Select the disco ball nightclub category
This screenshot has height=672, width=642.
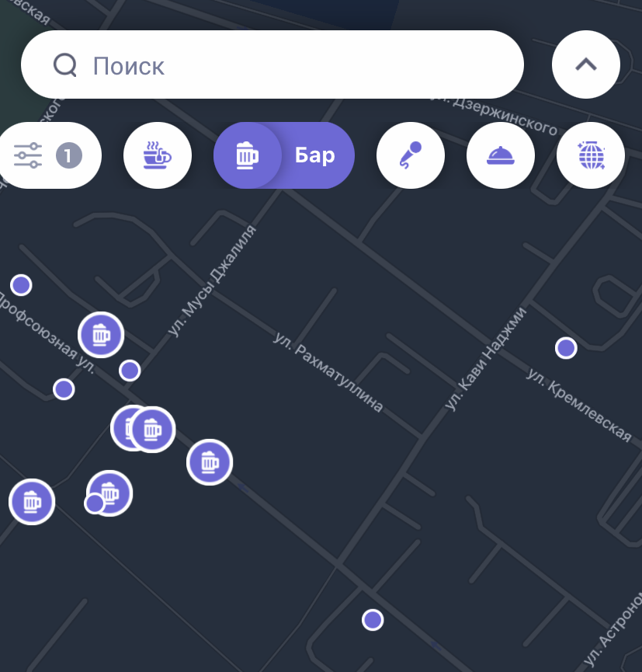point(590,155)
